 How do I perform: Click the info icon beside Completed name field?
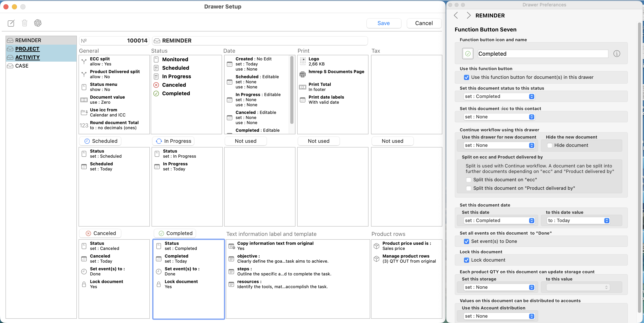pyautogui.click(x=616, y=54)
